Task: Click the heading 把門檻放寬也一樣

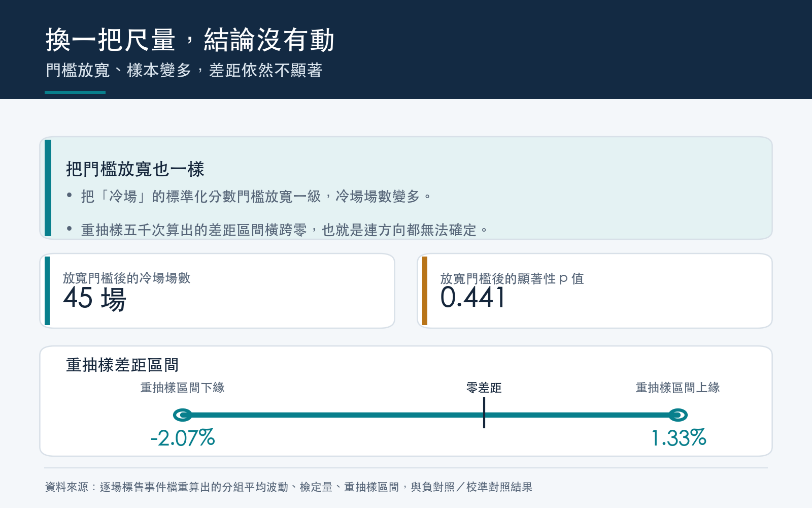Action: point(135,169)
